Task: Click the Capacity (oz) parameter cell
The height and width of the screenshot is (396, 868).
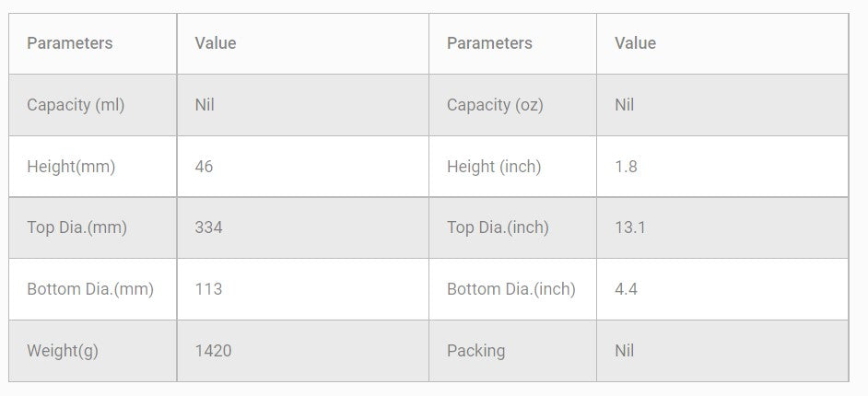Action: (x=495, y=105)
